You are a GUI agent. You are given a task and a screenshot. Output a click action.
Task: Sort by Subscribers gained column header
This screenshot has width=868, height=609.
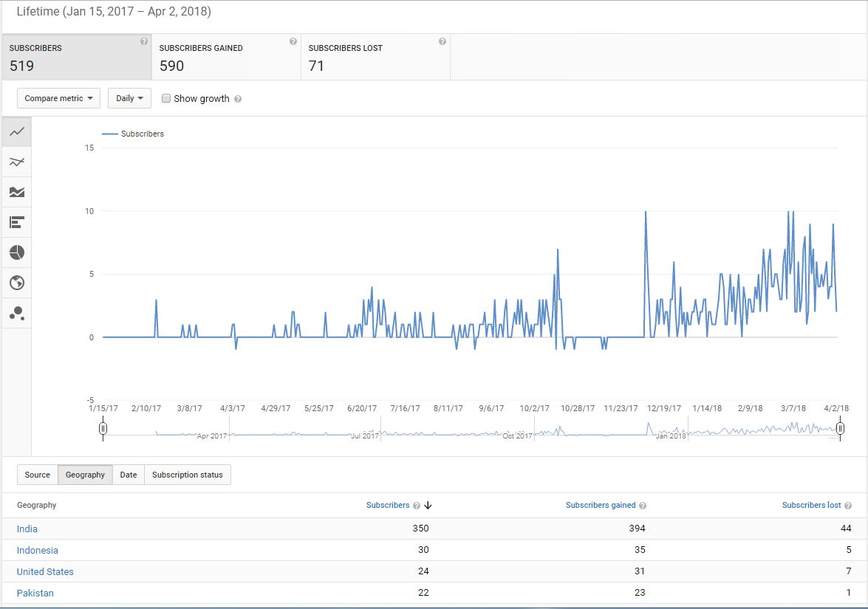coord(601,505)
